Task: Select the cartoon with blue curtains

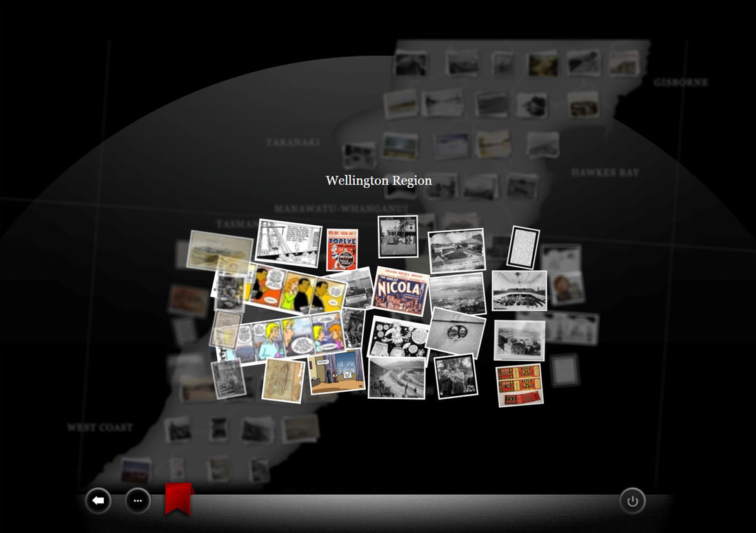Action: click(x=337, y=372)
